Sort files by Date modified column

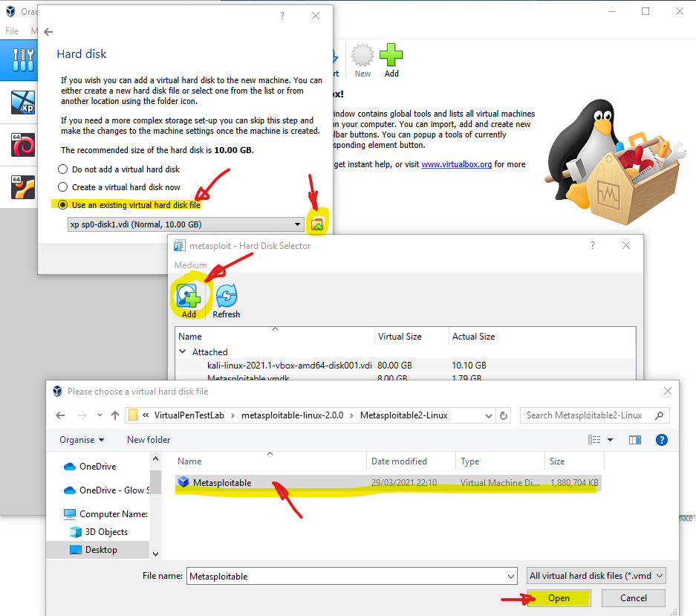[411, 461]
